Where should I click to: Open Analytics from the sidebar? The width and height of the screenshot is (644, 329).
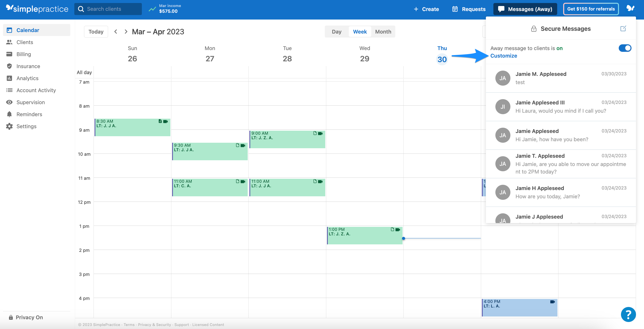point(28,78)
